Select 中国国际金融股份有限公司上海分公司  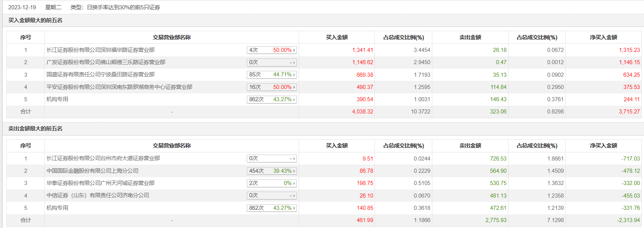(x=93, y=171)
